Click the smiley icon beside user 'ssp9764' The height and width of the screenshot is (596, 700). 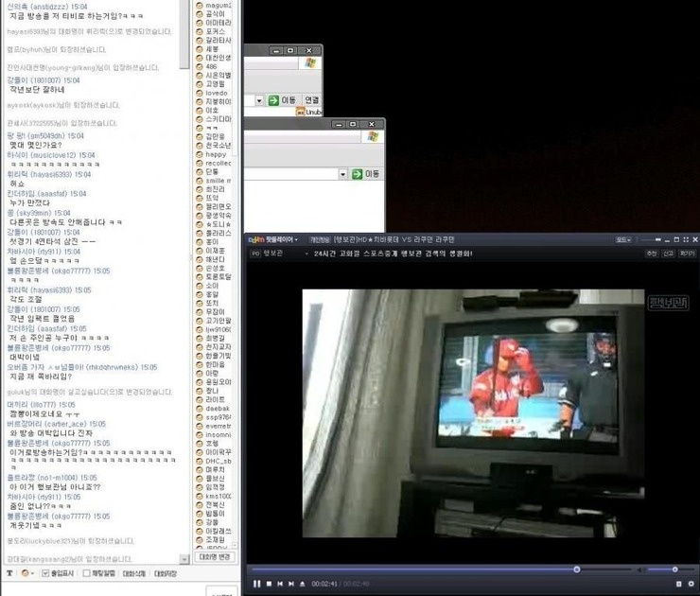[200, 417]
